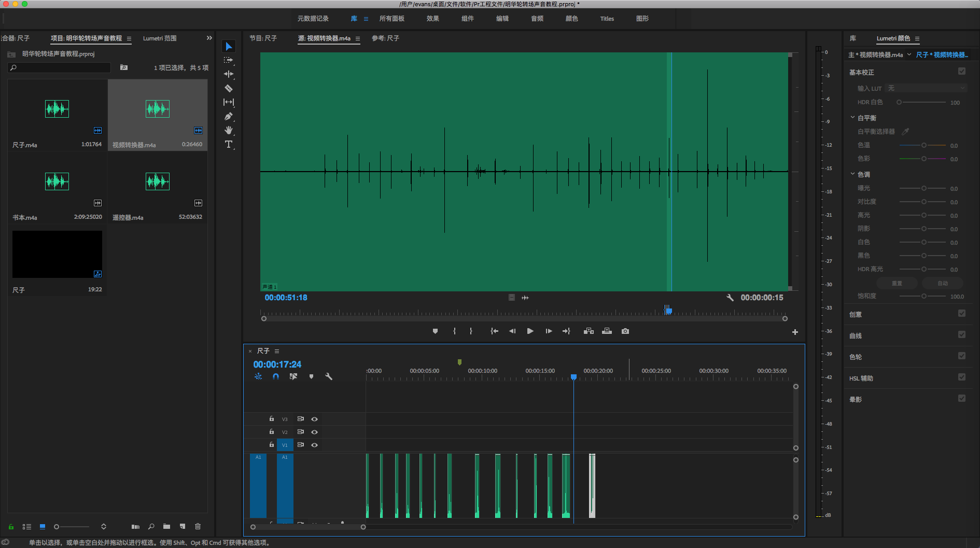Toggle lock on track V3
Image resolution: width=980 pixels, height=548 pixels.
click(272, 418)
